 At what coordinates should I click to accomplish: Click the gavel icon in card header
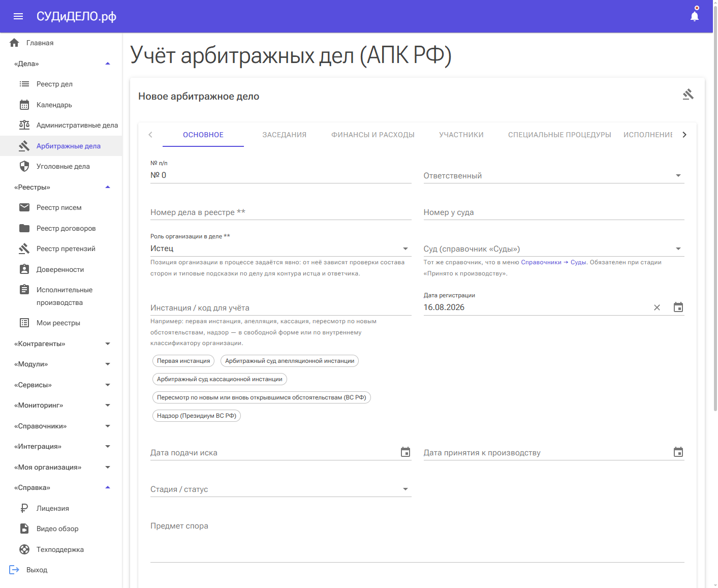click(688, 95)
